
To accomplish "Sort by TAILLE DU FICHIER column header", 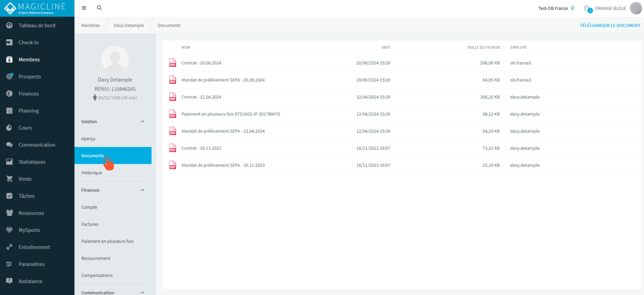I will (x=484, y=47).
